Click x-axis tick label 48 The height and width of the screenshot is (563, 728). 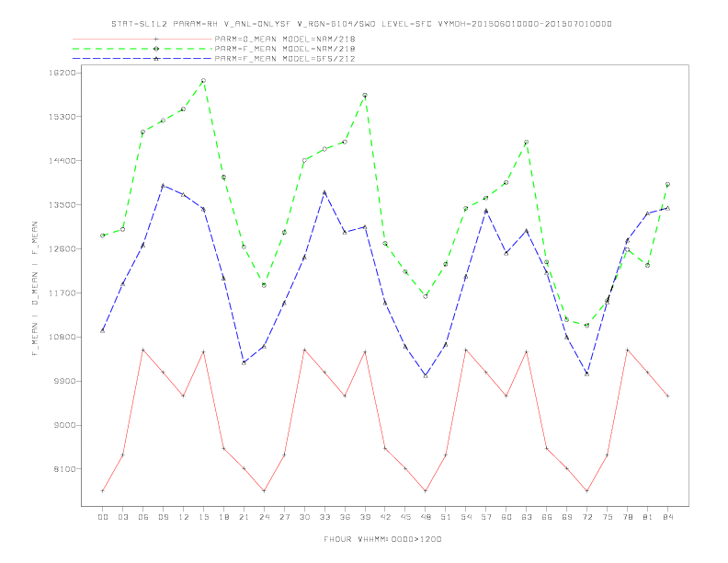(426, 517)
